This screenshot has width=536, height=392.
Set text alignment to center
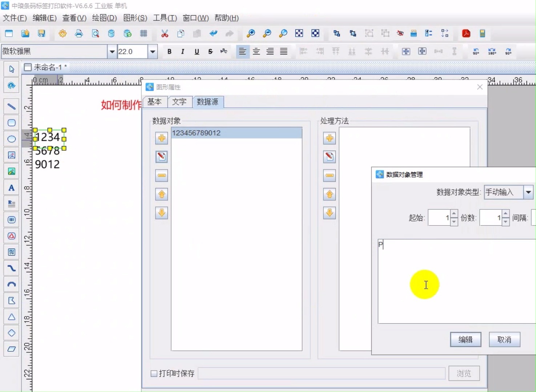[x=256, y=52]
